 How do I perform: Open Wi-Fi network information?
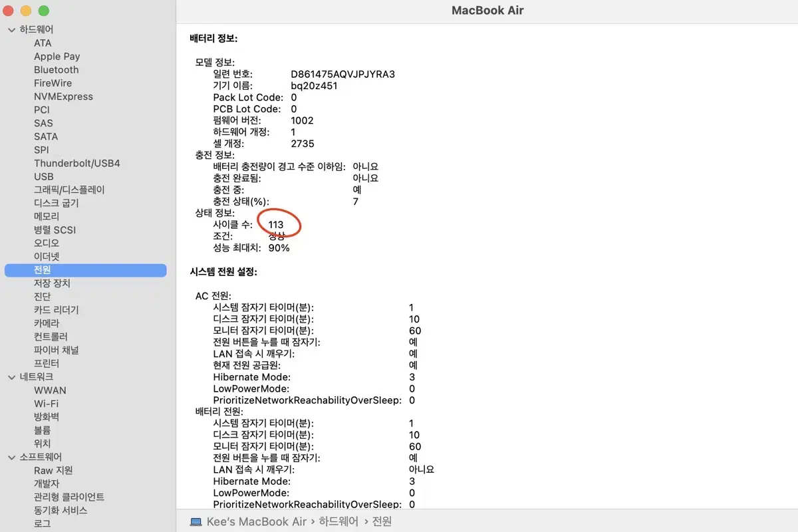point(46,404)
